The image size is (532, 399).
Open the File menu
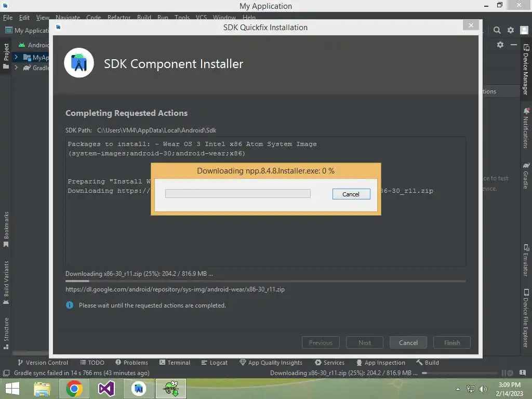pos(8,18)
